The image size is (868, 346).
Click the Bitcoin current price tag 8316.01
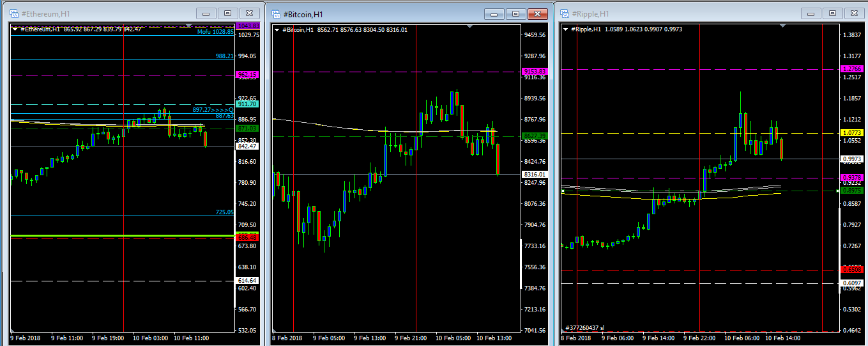point(535,174)
